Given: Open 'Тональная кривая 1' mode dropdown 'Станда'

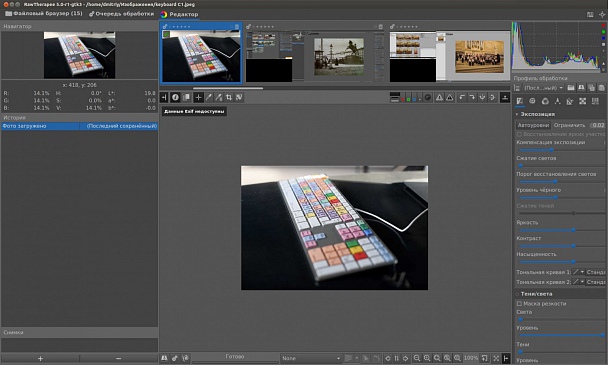Looking at the screenshot, I should (596, 272).
